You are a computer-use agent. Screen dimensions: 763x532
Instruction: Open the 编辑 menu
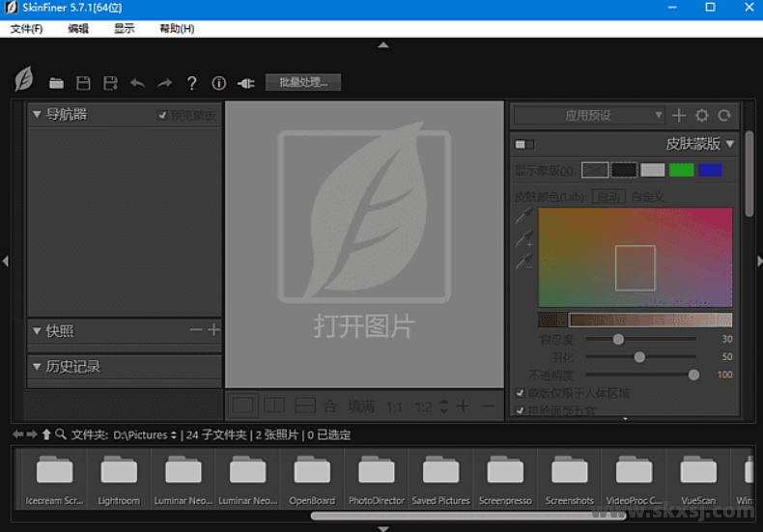(x=78, y=29)
